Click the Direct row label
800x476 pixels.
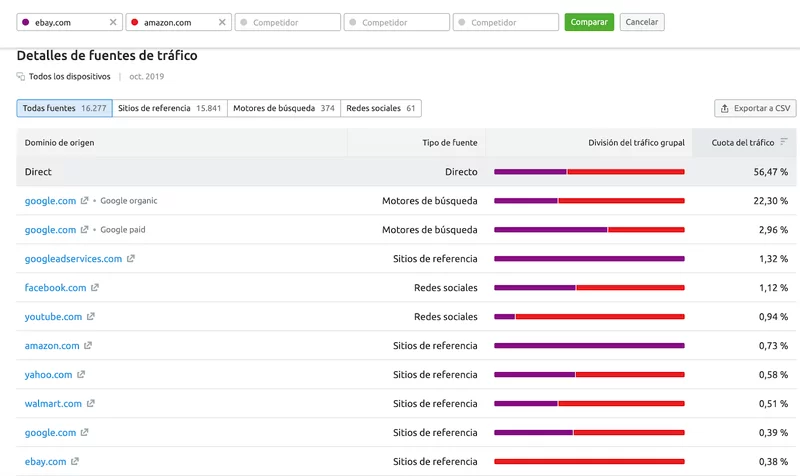pyautogui.click(x=38, y=171)
